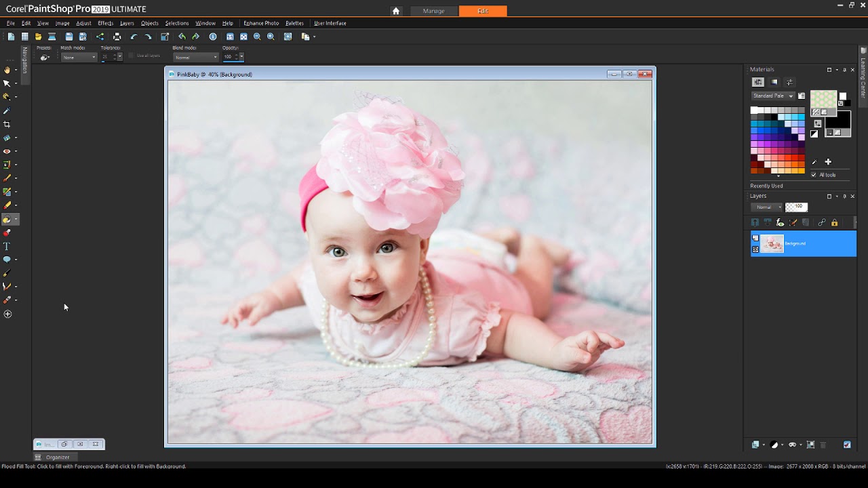
Task: Select the Eraser tool
Action: click(x=7, y=205)
